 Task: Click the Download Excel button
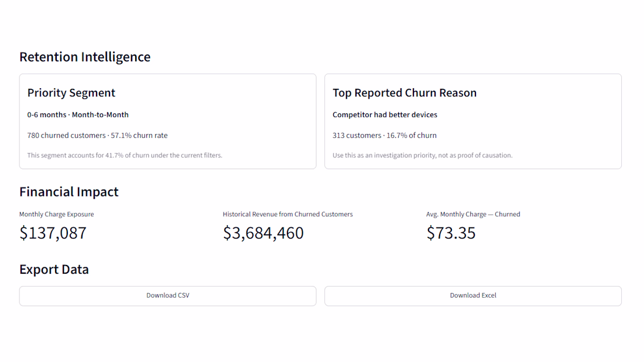click(x=472, y=295)
